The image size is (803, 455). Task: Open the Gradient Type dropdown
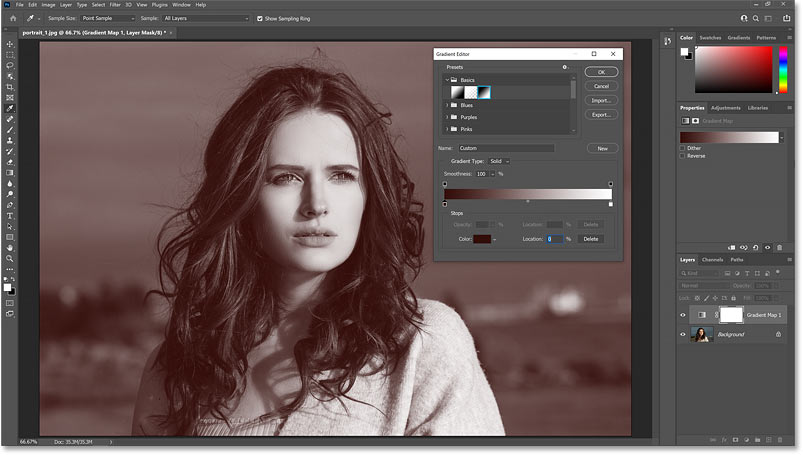pos(499,161)
